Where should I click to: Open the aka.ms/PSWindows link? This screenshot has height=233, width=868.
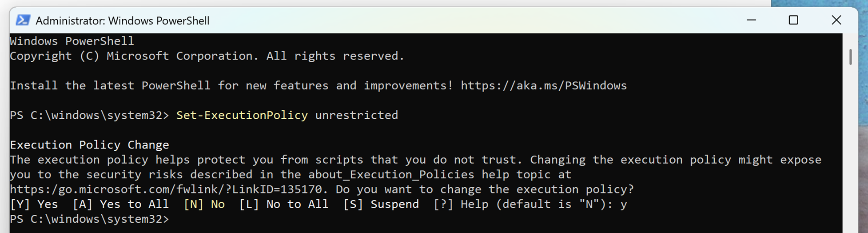(543, 85)
